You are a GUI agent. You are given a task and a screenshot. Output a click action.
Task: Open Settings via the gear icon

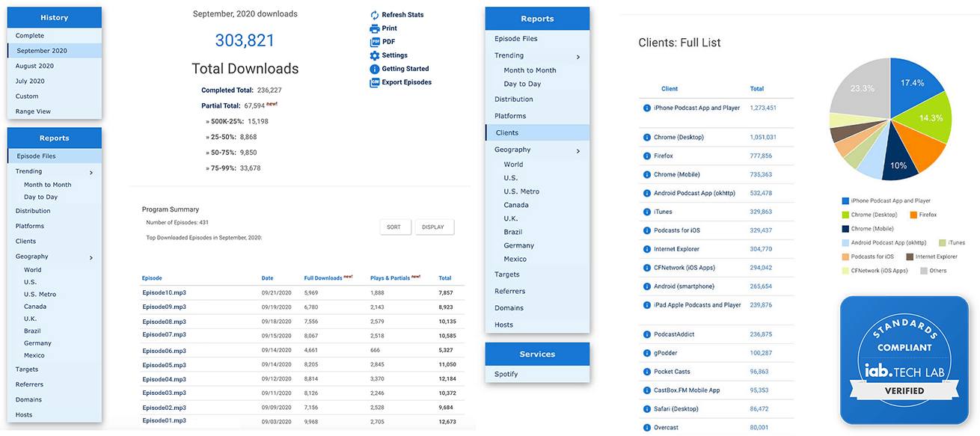pyautogui.click(x=375, y=55)
